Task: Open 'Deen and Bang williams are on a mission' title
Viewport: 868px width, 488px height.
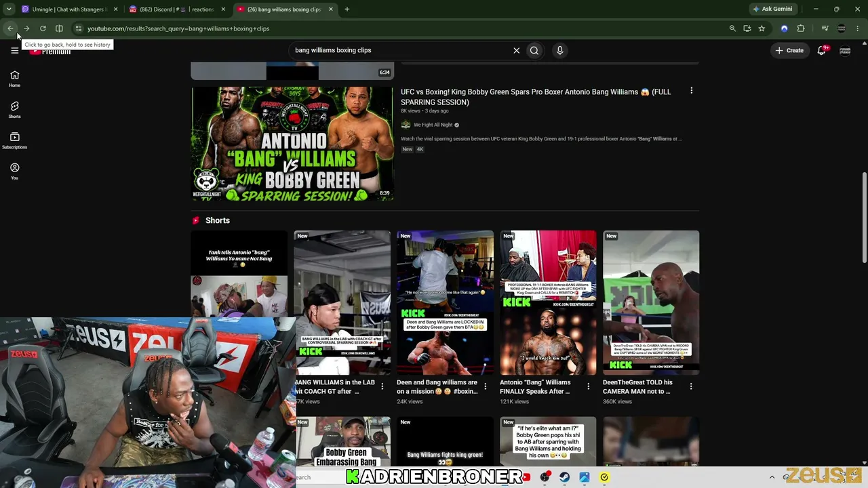Action: (x=437, y=386)
